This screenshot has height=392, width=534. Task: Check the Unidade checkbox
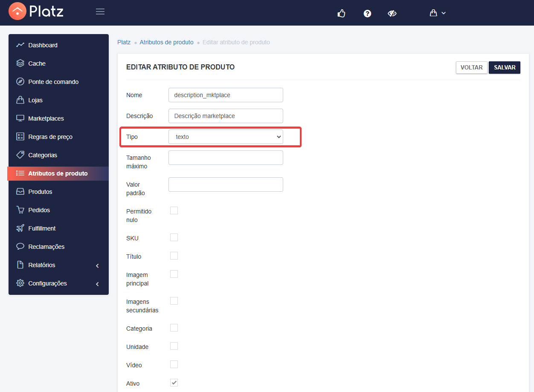click(x=174, y=346)
